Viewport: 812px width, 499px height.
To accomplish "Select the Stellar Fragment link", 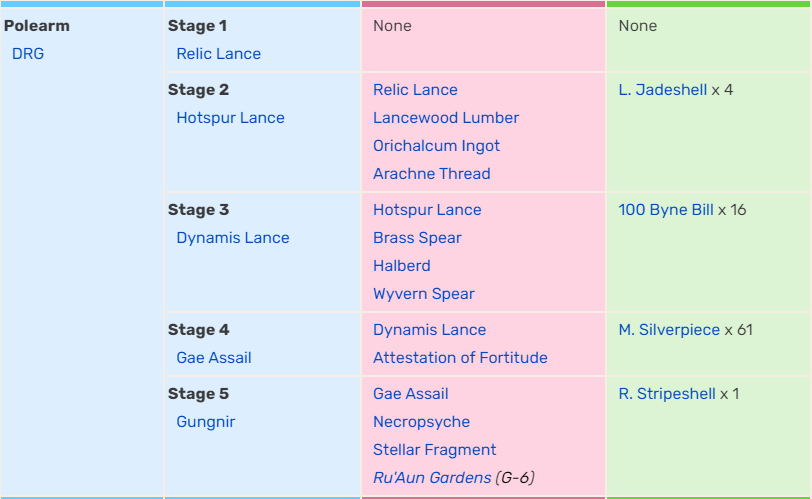I will point(434,450).
